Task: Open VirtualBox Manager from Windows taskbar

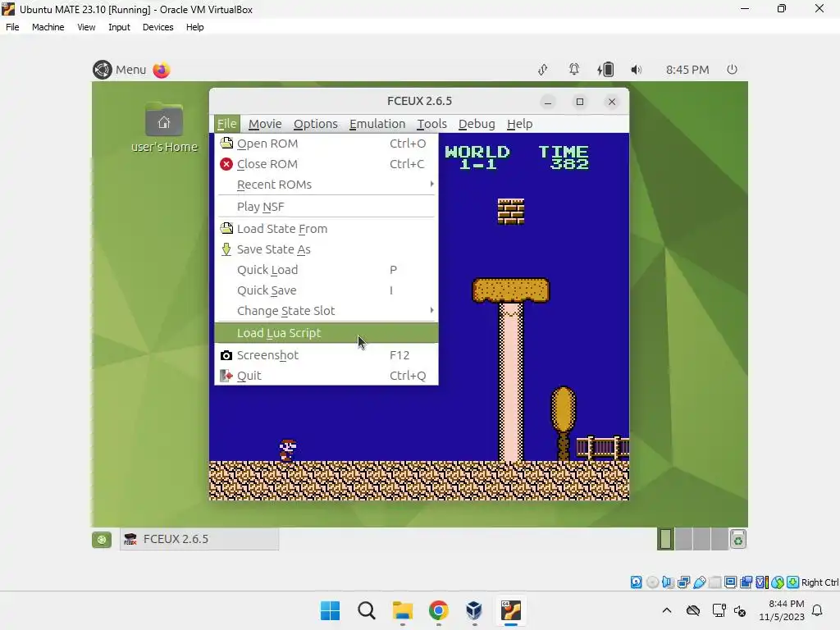Action: click(474, 610)
